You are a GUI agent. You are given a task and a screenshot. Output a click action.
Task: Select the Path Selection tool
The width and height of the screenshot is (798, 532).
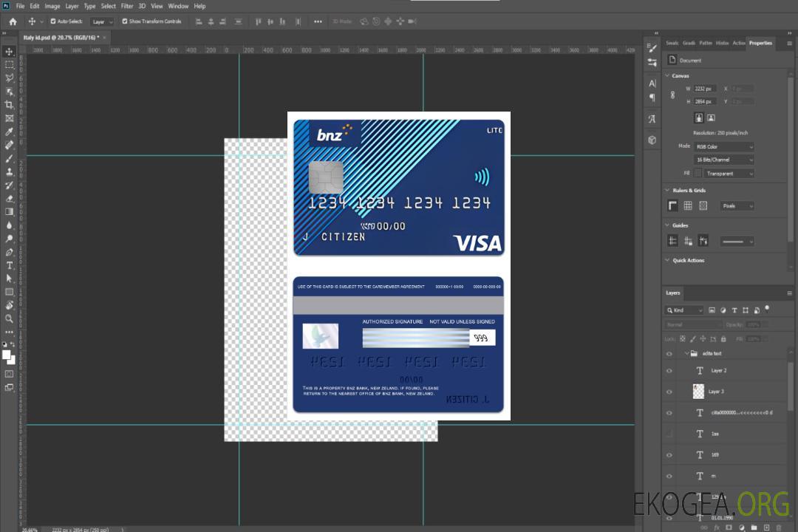[x=9, y=279]
